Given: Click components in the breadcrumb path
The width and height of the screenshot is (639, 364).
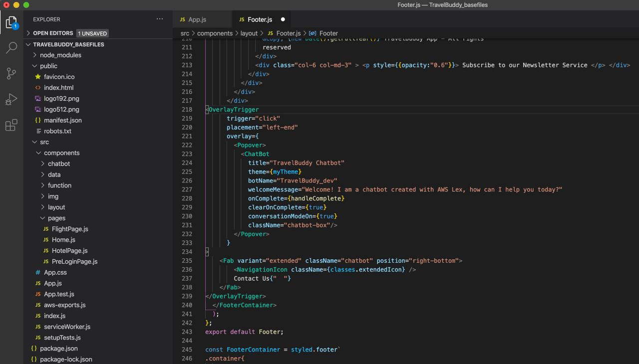Looking at the screenshot, I should 215,33.
